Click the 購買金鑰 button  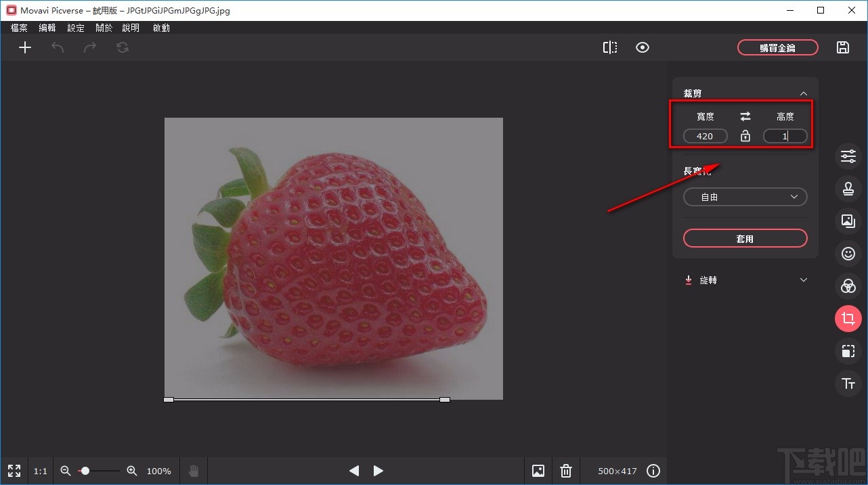tap(777, 47)
